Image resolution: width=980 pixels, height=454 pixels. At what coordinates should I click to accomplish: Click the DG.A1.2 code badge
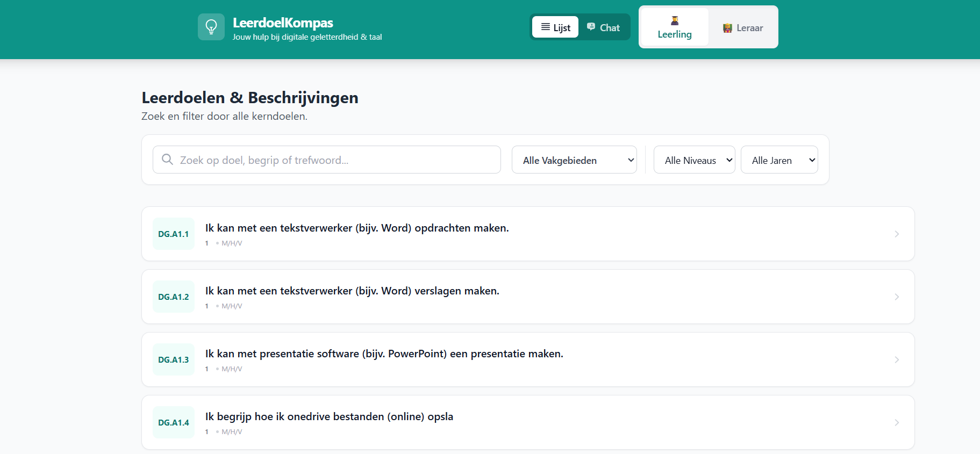click(173, 297)
